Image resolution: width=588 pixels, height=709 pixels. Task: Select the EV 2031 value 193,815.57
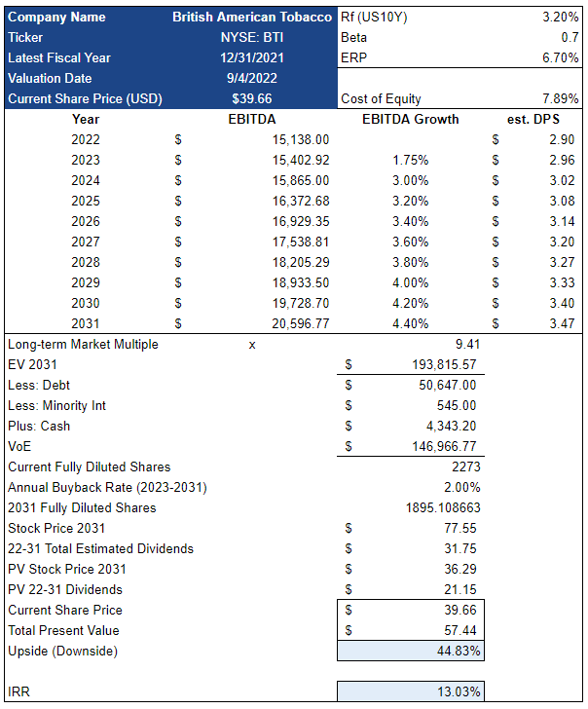[444, 365]
